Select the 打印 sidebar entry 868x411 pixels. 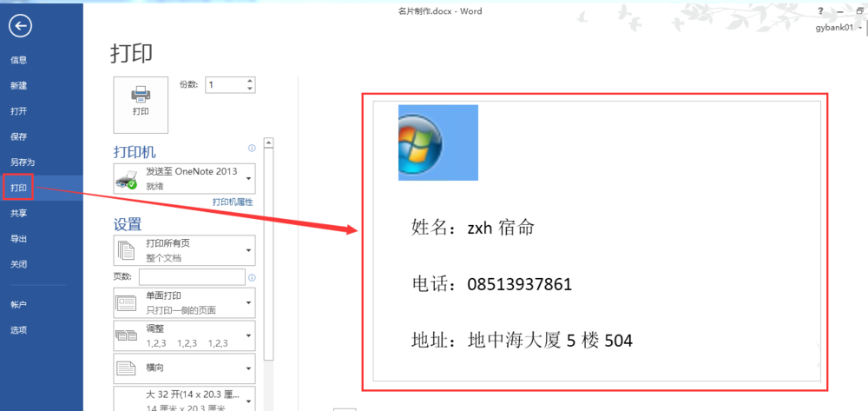click(19, 188)
